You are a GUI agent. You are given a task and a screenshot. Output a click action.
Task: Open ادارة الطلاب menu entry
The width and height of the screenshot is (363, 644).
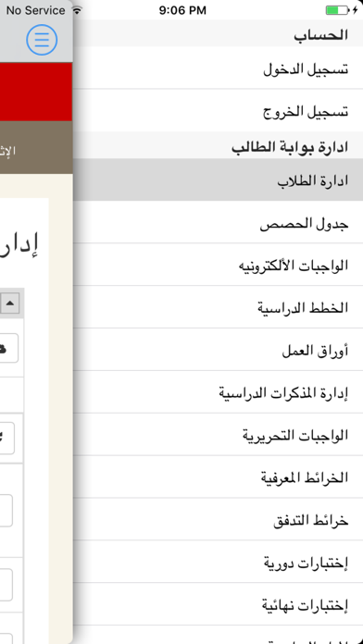point(218,180)
